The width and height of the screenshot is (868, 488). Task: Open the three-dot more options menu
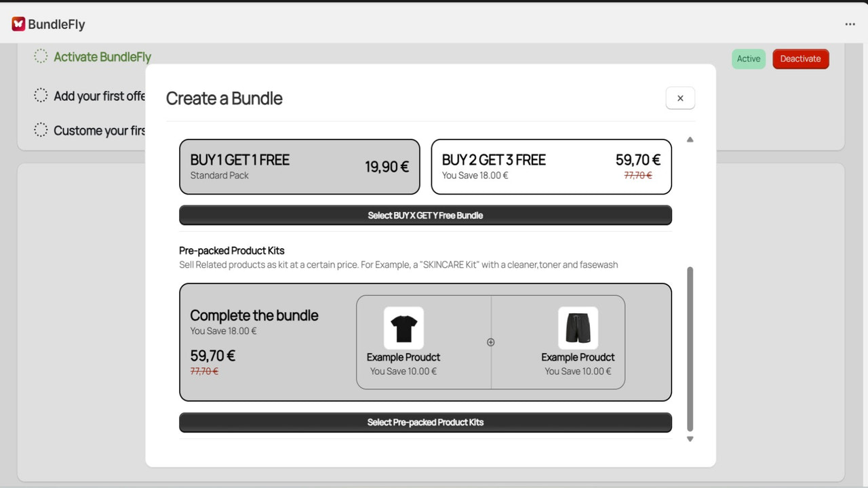(850, 24)
